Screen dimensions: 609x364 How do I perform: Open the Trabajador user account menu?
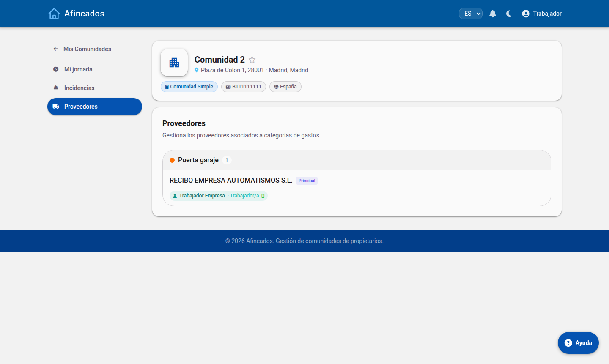click(x=542, y=14)
